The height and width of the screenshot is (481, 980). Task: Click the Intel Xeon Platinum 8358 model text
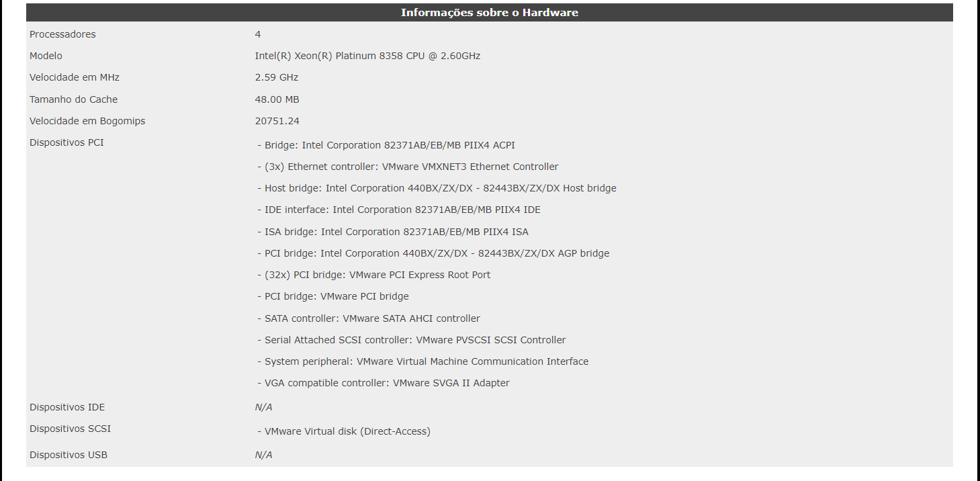pos(367,56)
